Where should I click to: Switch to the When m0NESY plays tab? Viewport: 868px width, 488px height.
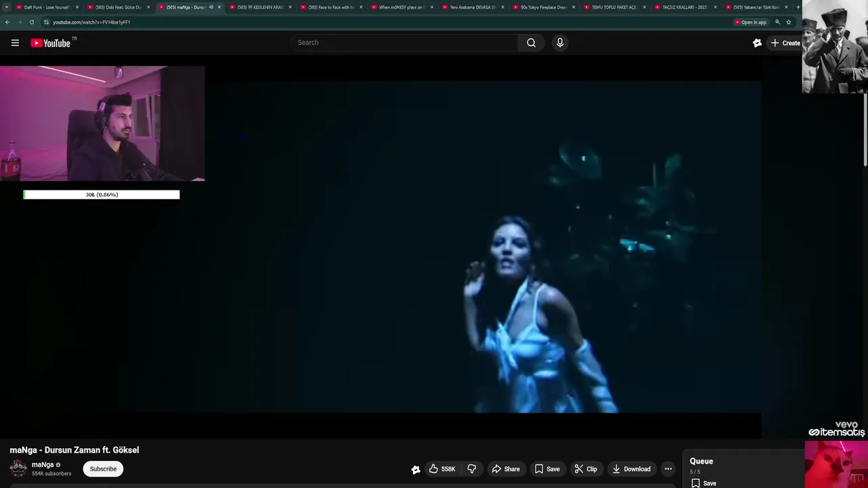click(x=401, y=7)
